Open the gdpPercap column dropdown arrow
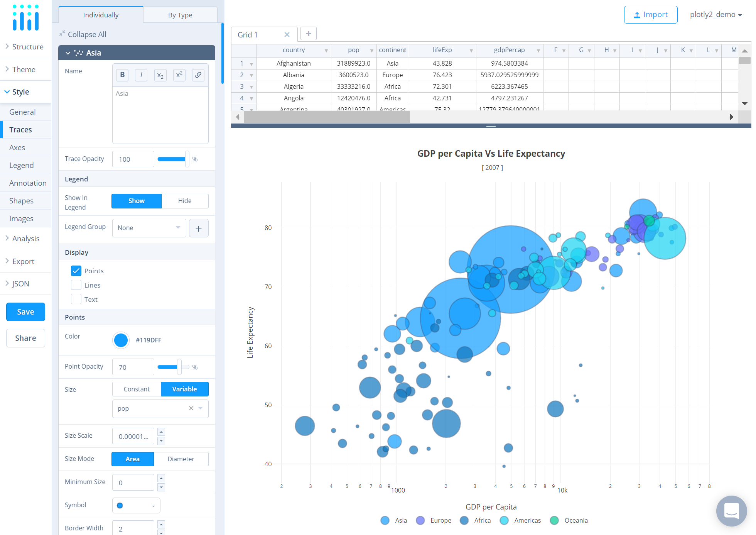 (x=538, y=51)
